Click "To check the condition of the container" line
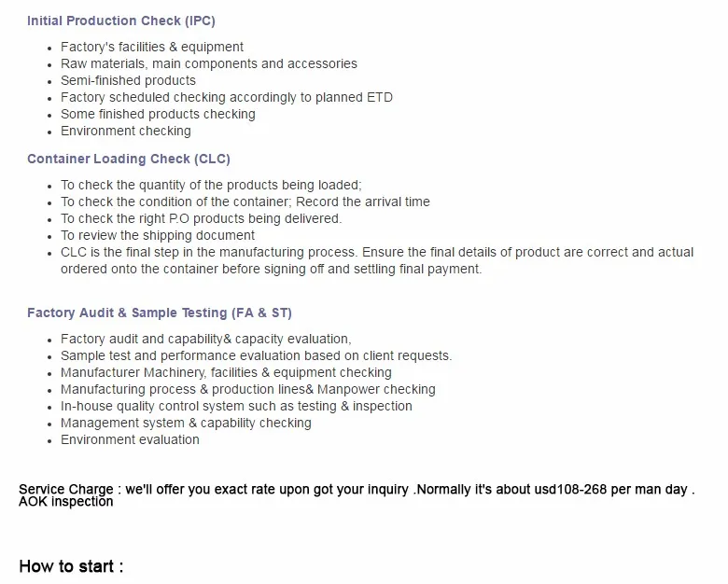 point(245,202)
